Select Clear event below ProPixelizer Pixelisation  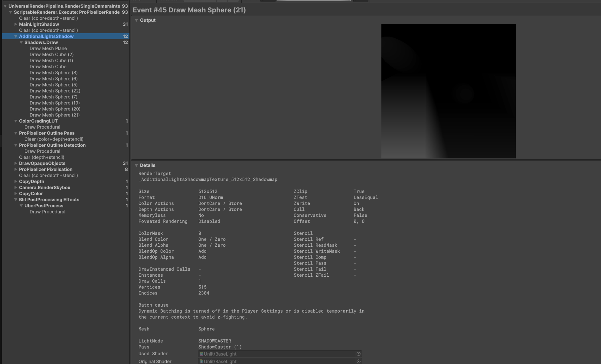(x=48, y=175)
